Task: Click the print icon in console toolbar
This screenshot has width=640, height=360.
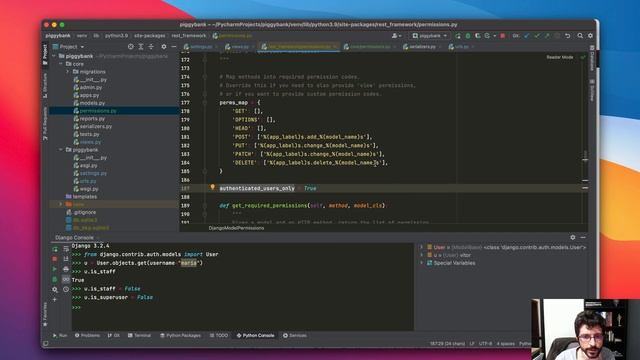Action: pos(66,269)
